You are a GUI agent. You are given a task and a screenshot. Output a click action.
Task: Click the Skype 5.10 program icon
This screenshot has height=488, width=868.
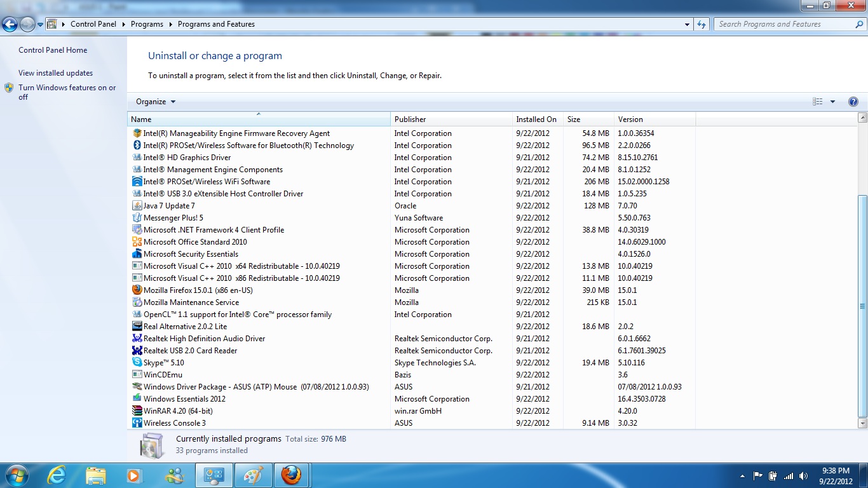coord(137,363)
